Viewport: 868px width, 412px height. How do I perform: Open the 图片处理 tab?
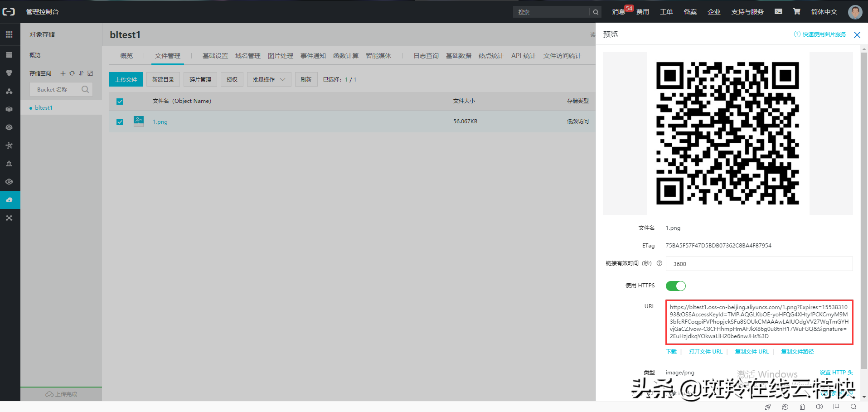(x=281, y=56)
